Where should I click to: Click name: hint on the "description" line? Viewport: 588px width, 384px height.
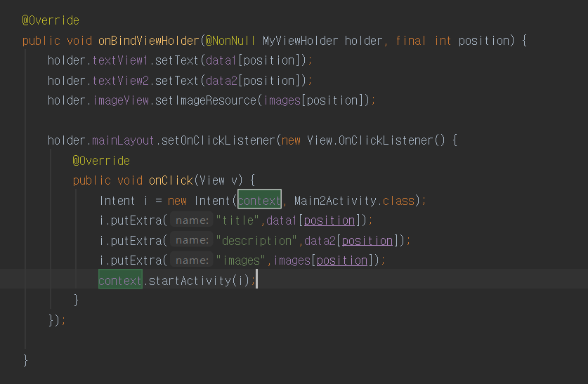point(192,241)
